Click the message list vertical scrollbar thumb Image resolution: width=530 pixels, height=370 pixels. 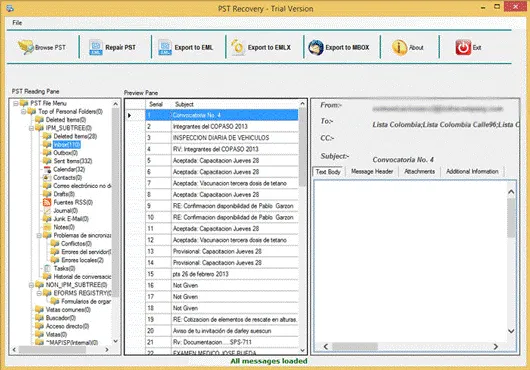click(x=302, y=147)
